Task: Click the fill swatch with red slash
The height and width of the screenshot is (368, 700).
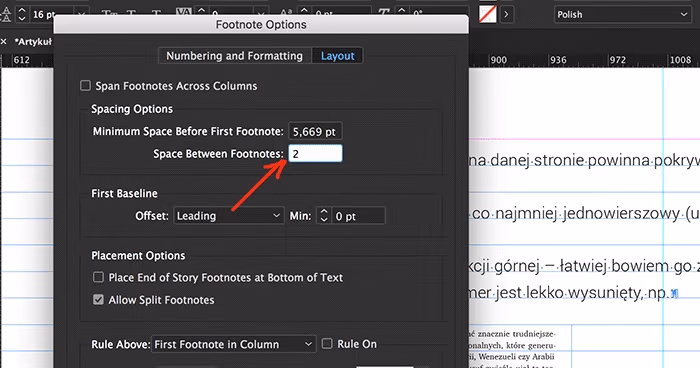Action: click(488, 14)
